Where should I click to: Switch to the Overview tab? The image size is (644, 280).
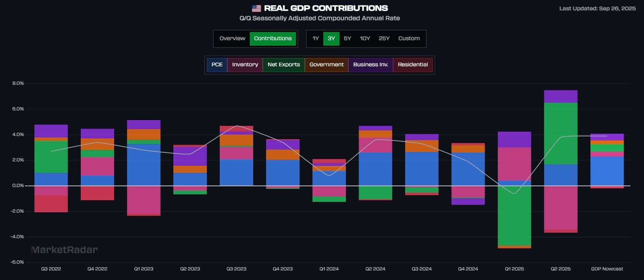pyautogui.click(x=232, y=39)
